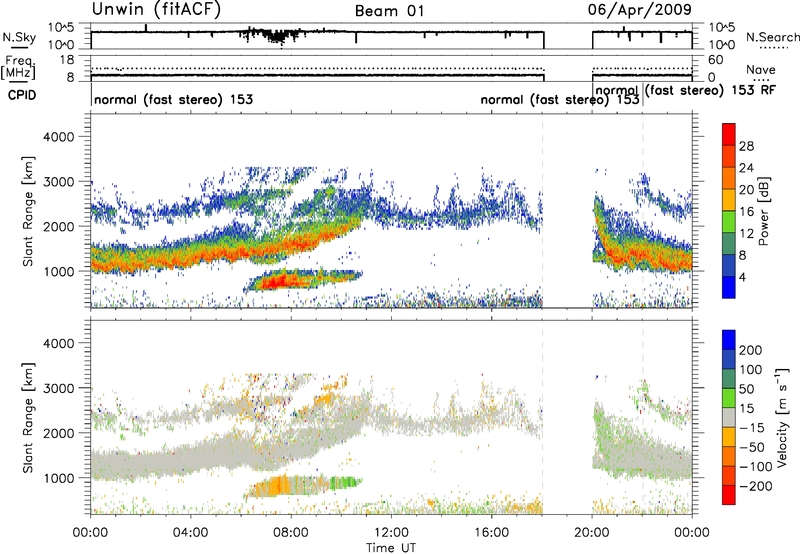Click the date '06/Apr/2009'
The width and height of the screenshot is (800, 554).
pos(640,10)
